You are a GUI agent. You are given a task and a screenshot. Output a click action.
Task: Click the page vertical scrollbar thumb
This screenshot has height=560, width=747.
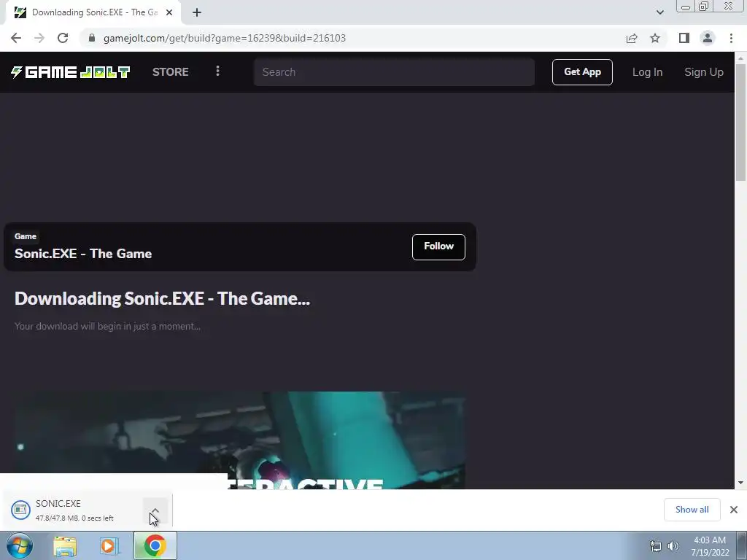click(740, 122)
